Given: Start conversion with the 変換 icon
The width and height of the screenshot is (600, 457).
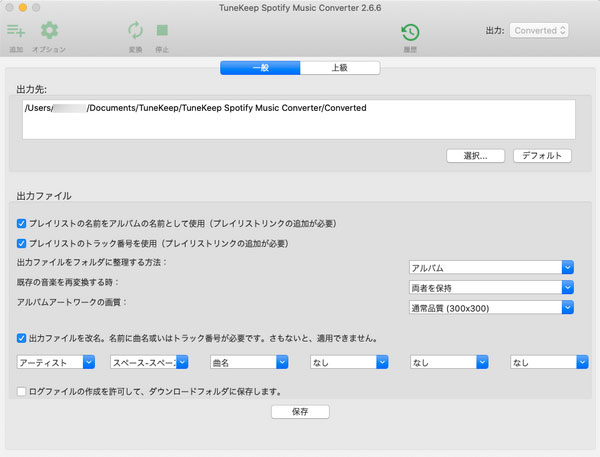Looking at the screenshot, I should click(135, 31).
